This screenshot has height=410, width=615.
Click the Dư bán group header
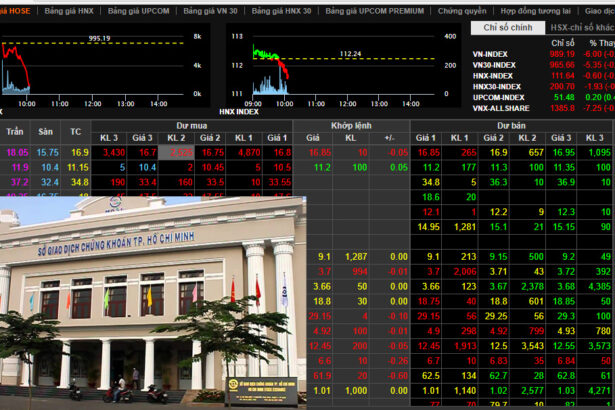511,126
